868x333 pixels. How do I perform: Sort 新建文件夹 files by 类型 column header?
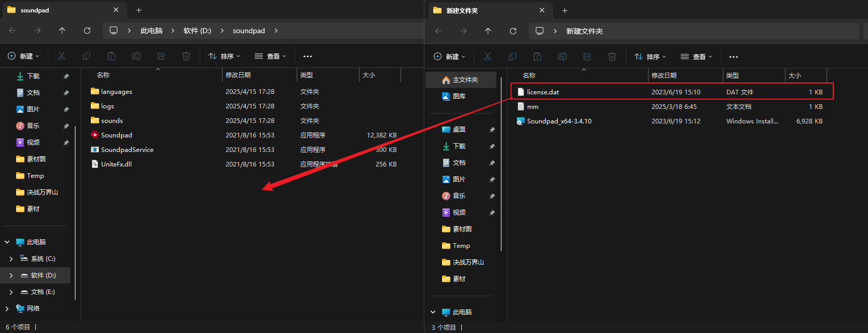click(754, 76)
